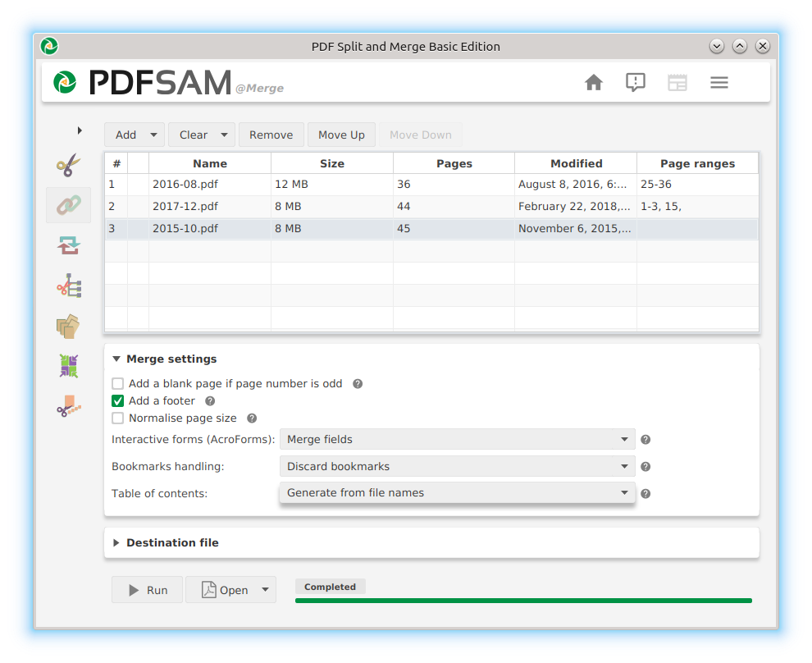Uncheck the Add a footer checkbox

click(x=117, y=401)
